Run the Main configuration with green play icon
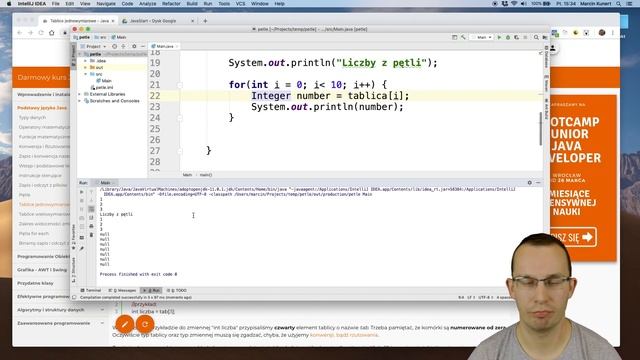The image size is (640, 360). [x=499, y=37]
